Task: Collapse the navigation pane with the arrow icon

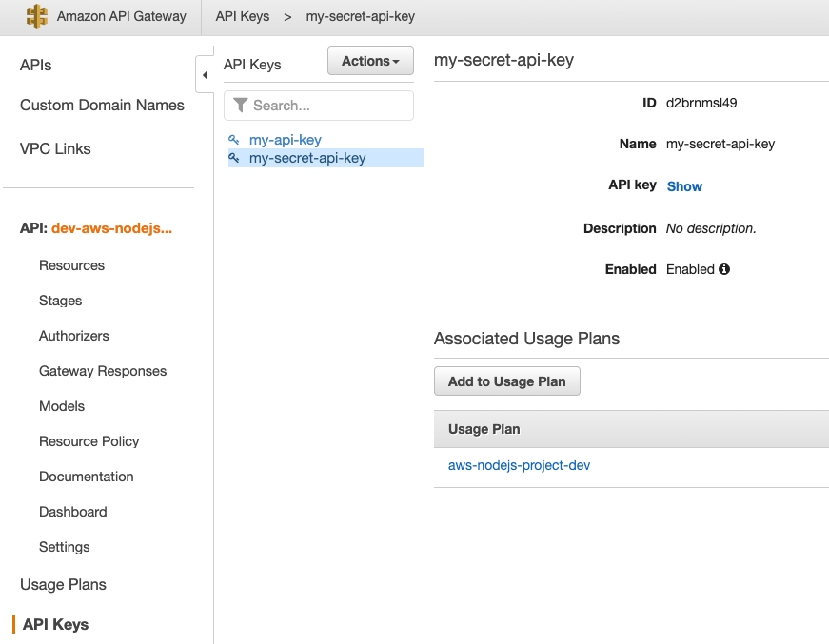Action: [x=206, y=74]
